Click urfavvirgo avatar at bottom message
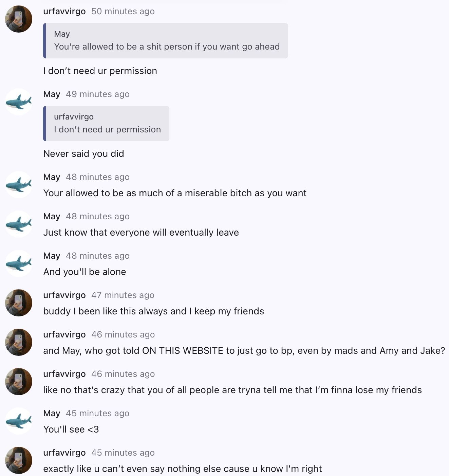This screenshot has width=449, height=476. pyautogui.click(x=19, y=460)
